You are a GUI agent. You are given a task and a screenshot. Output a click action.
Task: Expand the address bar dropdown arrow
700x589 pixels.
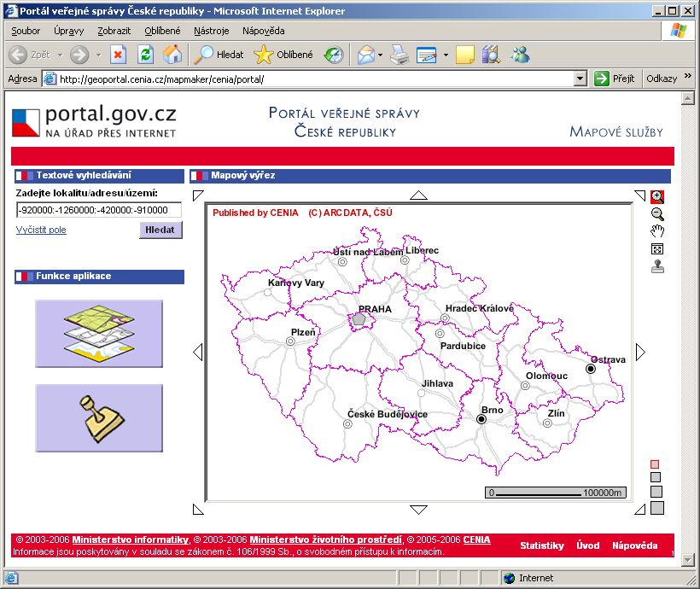[x=580, y=79]
